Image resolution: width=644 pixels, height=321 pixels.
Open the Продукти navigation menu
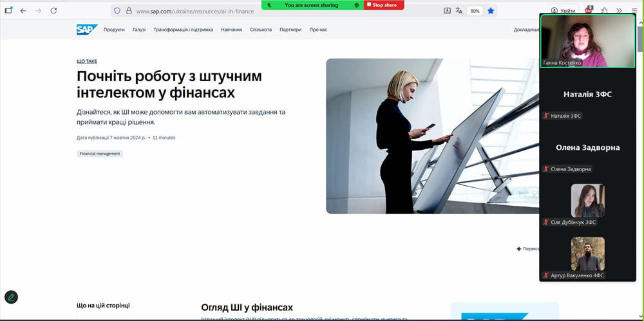[114, 30]
